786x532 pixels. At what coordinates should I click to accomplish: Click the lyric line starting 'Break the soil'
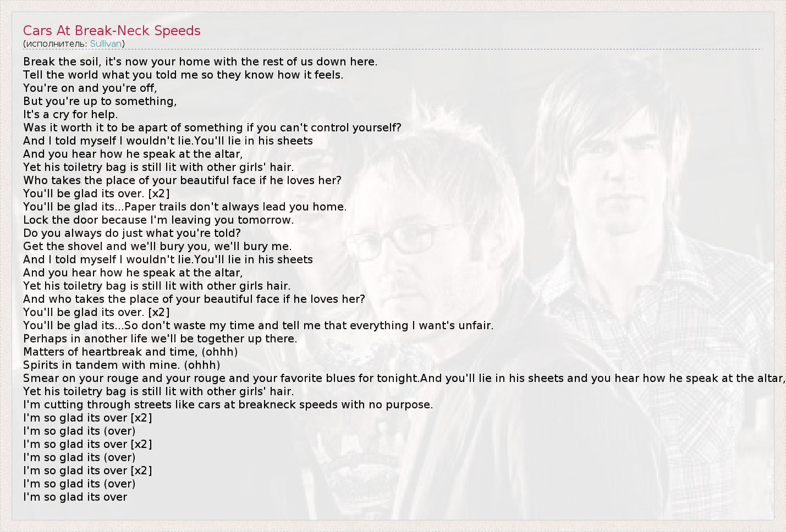click(200, 62)
